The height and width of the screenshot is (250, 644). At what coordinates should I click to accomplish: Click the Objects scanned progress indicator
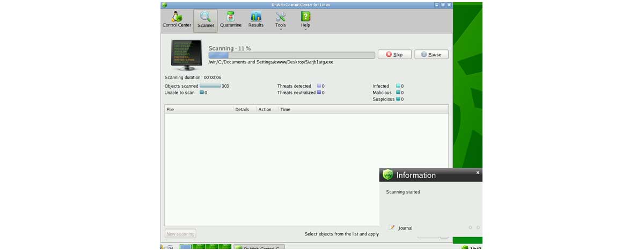[210, 86]
